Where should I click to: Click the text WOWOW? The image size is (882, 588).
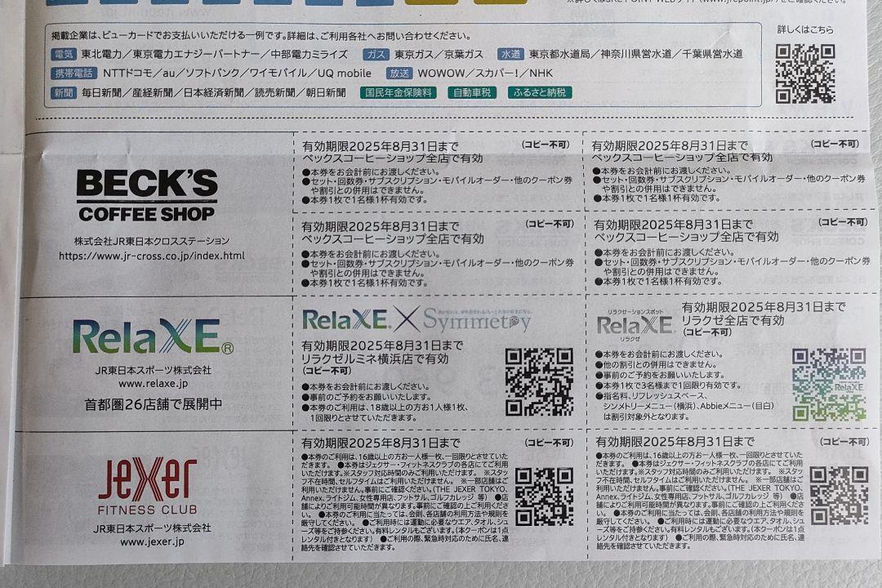(441, 73)
